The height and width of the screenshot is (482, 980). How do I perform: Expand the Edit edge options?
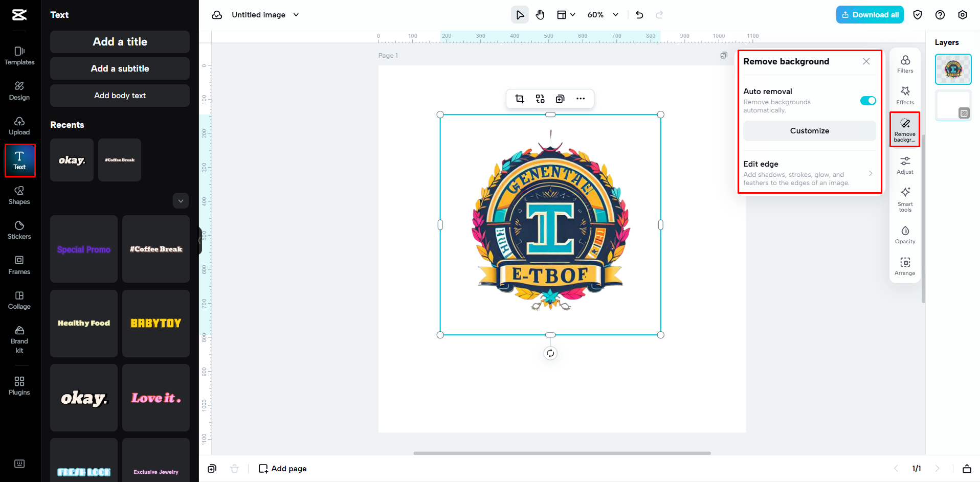pos(871,173)
